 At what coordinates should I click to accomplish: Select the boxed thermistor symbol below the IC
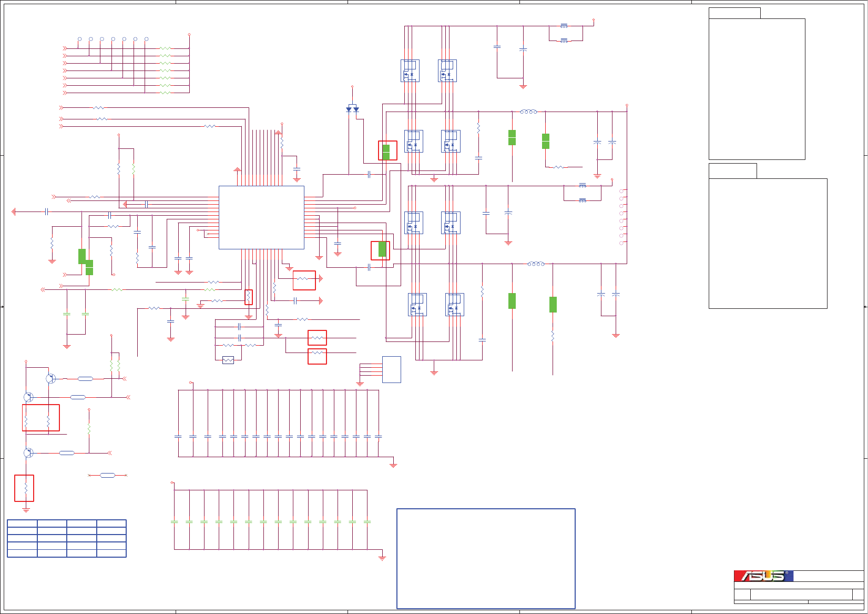tap(228, 360)
